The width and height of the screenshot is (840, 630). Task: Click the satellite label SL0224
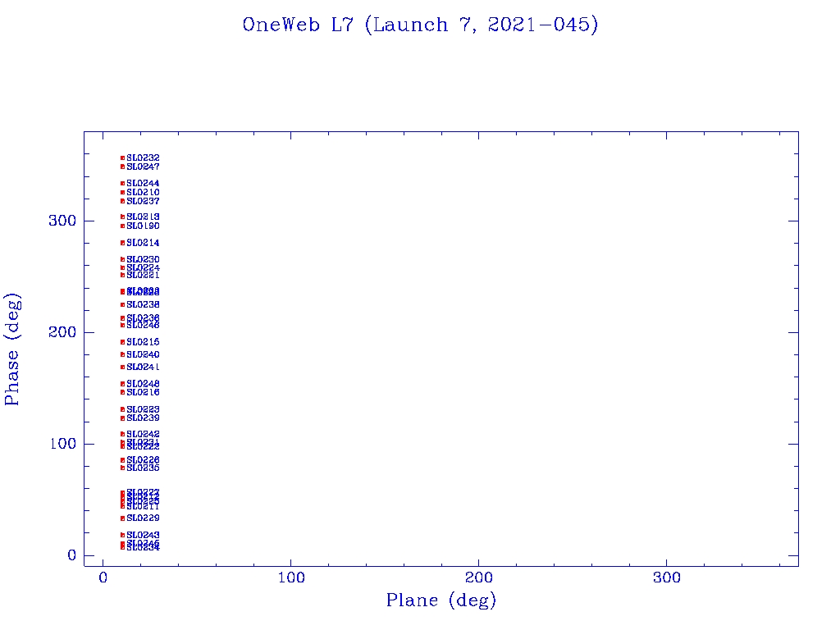tap(143, 267)
